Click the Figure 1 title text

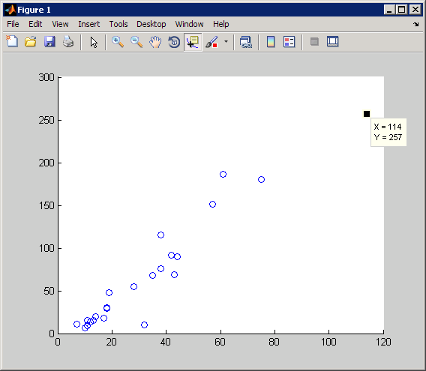point(34,10)
